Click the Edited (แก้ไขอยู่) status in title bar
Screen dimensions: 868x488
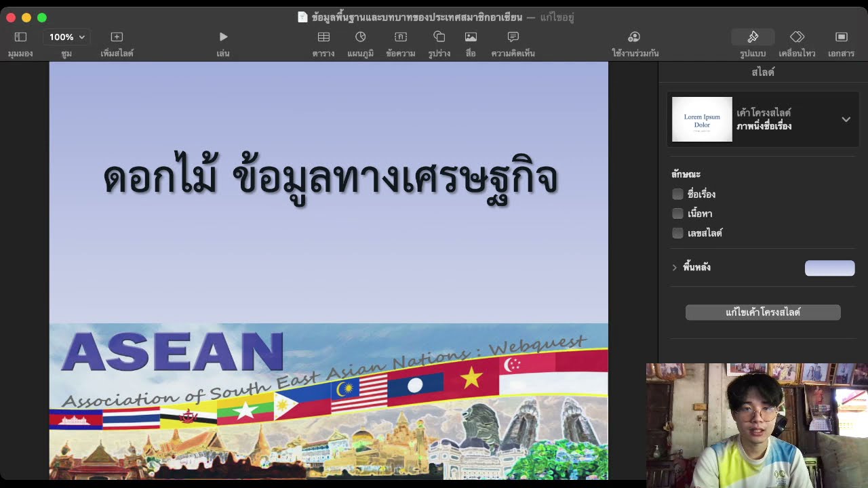(x=557, y=17)
